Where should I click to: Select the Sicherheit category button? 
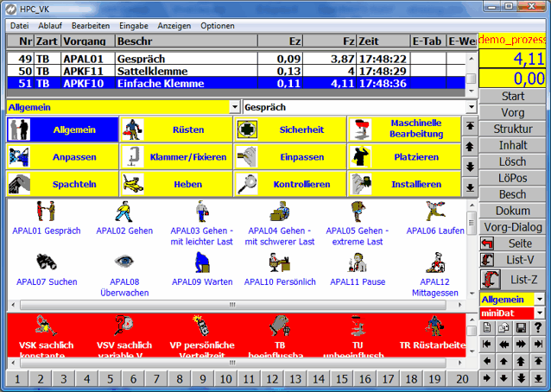coord(289,130)
